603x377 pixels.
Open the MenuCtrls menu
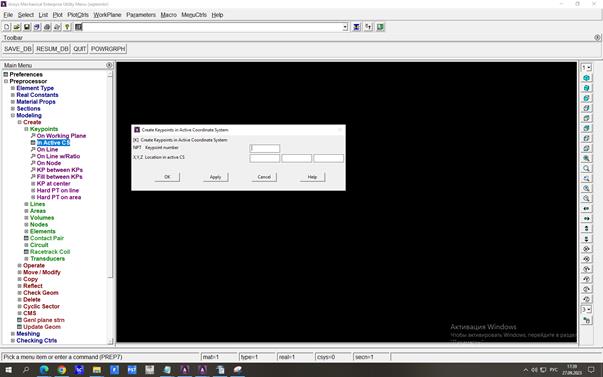194,15
